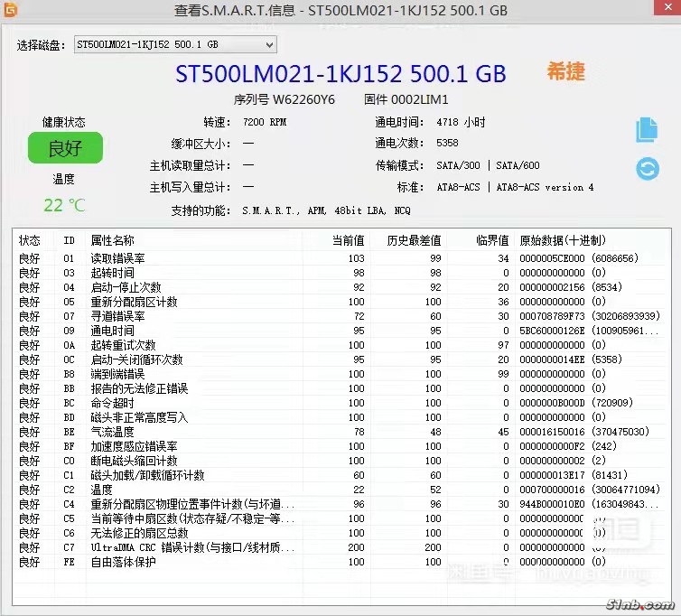This screenshot has width=681, height=616.
Task: Select the 磁头非正常高度写入 row
Action: [340, 417]
